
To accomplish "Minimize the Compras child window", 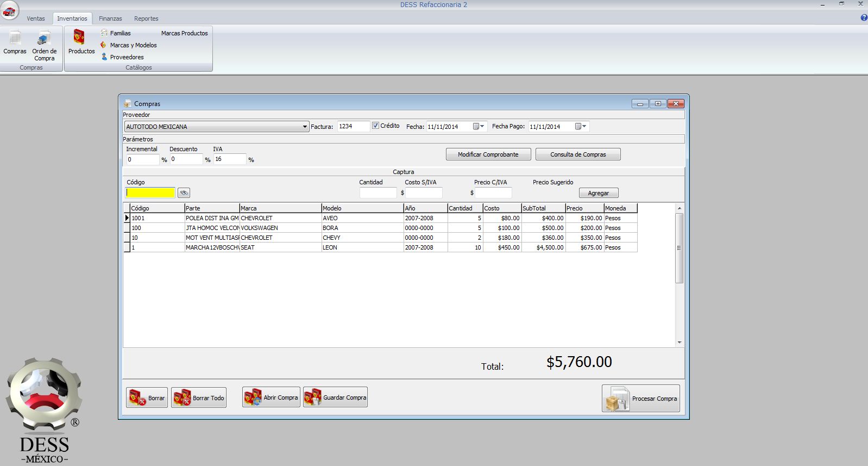I will (x=640, y=103).
